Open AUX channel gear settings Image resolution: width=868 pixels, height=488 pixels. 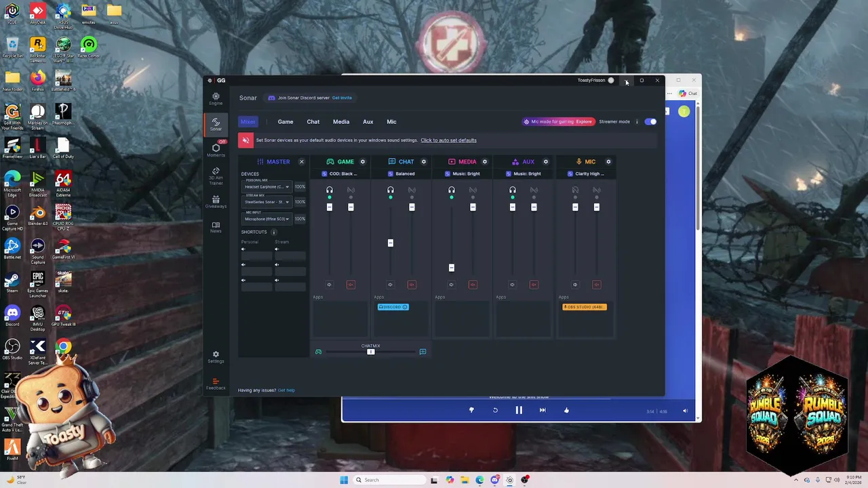pyautogui.click(x=546, y=162)
